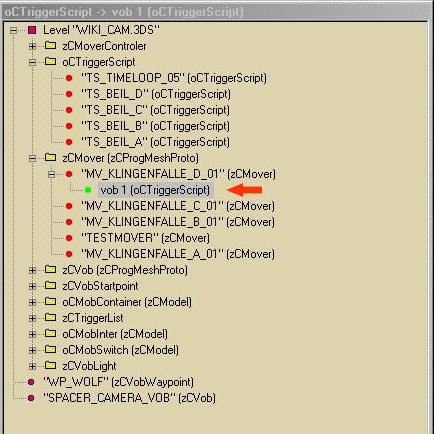This screenshot has height=434, width=434.
Task: Select Level "WIKI_CAM.3DS" tree label
Action: point(101,30)
